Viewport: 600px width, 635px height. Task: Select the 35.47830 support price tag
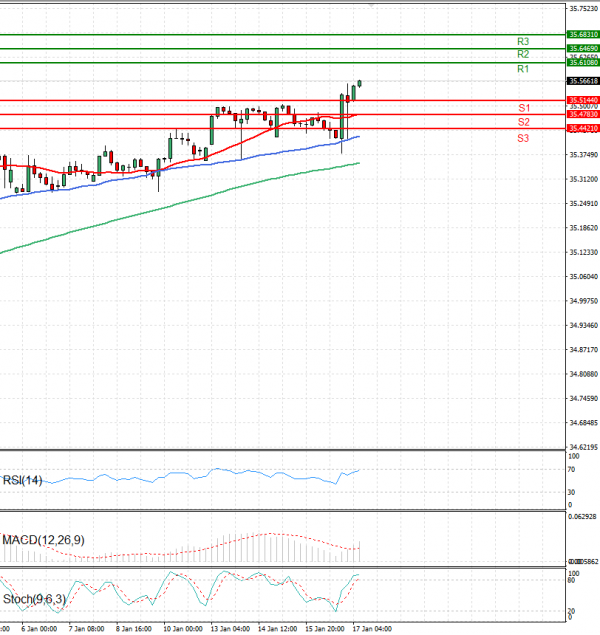tap(583, 115)
